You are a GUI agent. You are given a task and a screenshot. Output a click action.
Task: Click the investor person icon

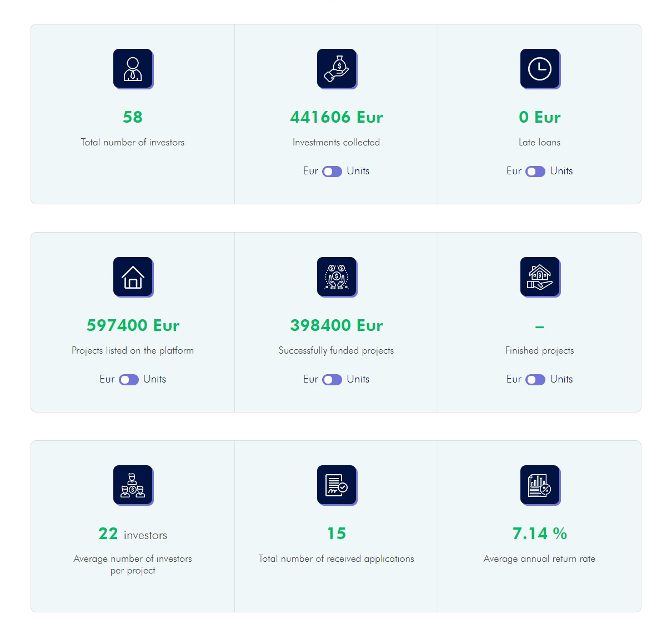[133, 69]
